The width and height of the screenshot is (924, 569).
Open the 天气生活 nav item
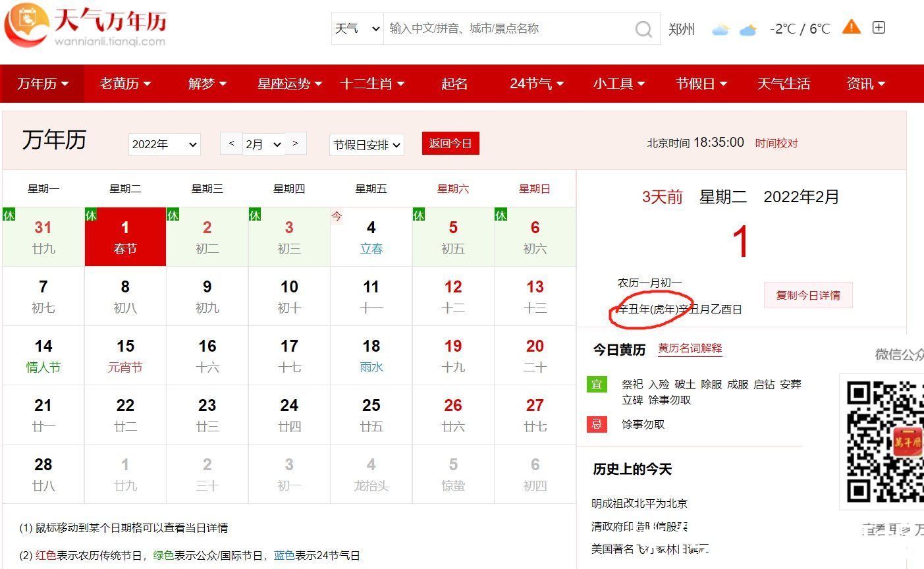click(x=784, y=84)
